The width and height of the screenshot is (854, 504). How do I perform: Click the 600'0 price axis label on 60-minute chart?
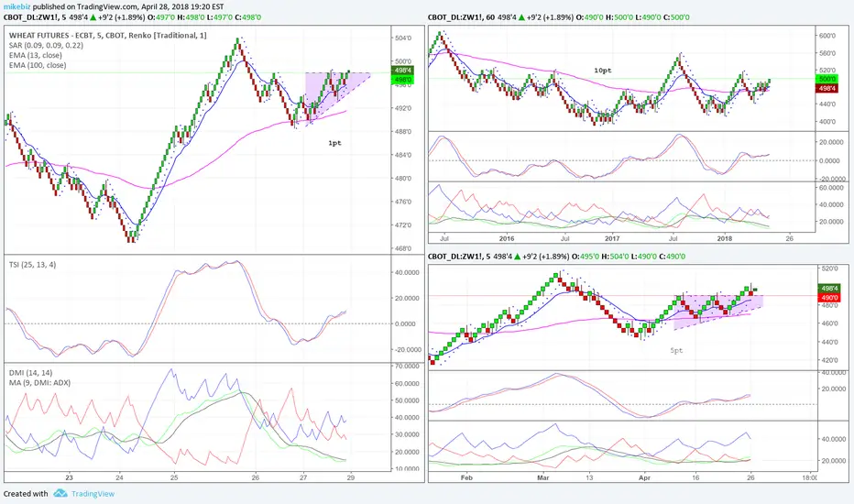pos(827,36)
